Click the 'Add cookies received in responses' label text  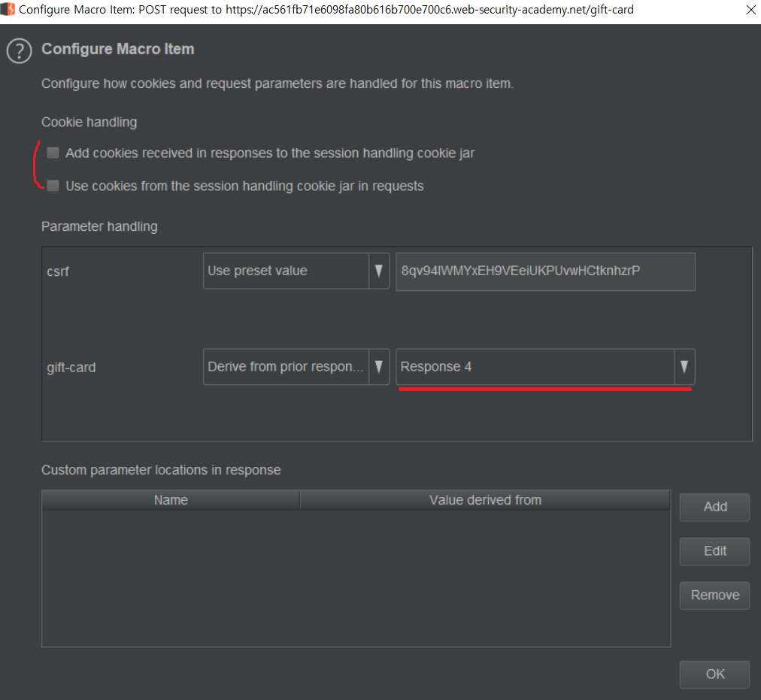[x=270, y=153]
